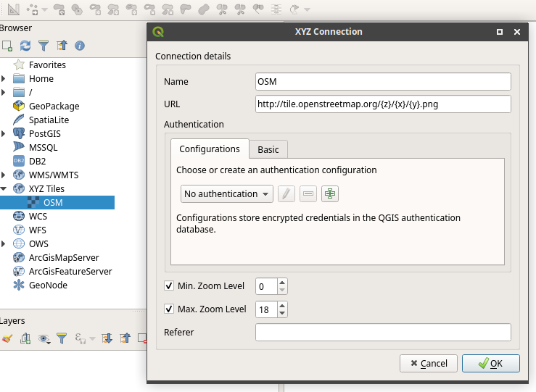This screenshot has width=536, height=392.
Task: Switch to the Configurations tab
Action: pos(210,149)
